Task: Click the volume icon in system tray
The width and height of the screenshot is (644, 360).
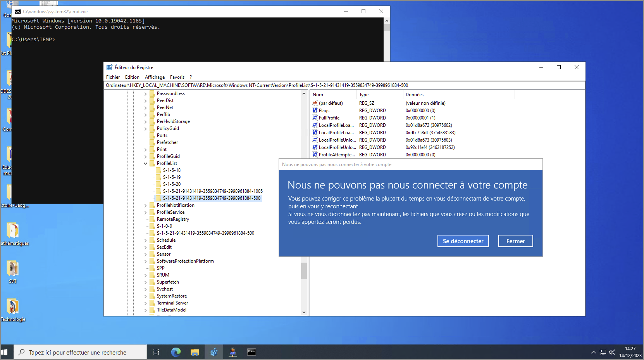Action: (612, 352)
